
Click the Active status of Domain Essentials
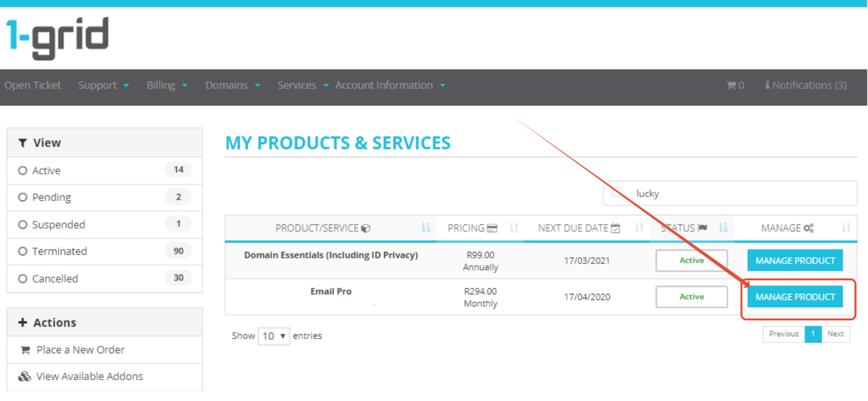pos(692,261)
